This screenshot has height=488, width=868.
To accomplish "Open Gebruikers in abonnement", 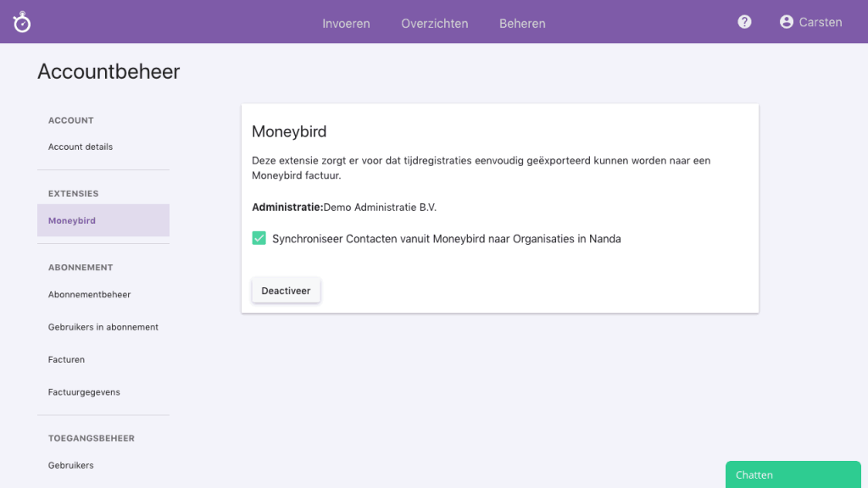I will pos(103,327).
